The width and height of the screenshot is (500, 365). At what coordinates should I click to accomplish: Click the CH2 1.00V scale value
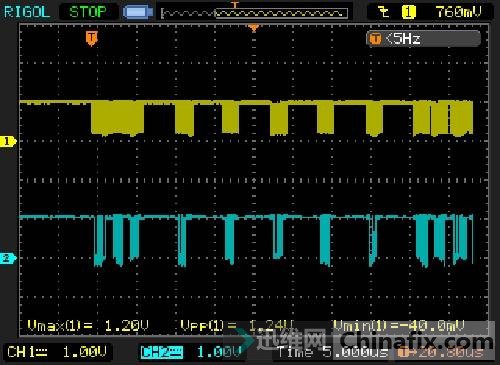point(219,352)
